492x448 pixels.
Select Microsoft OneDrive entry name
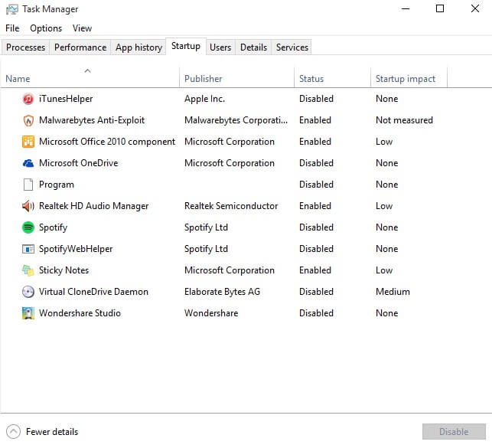(79, 163)
